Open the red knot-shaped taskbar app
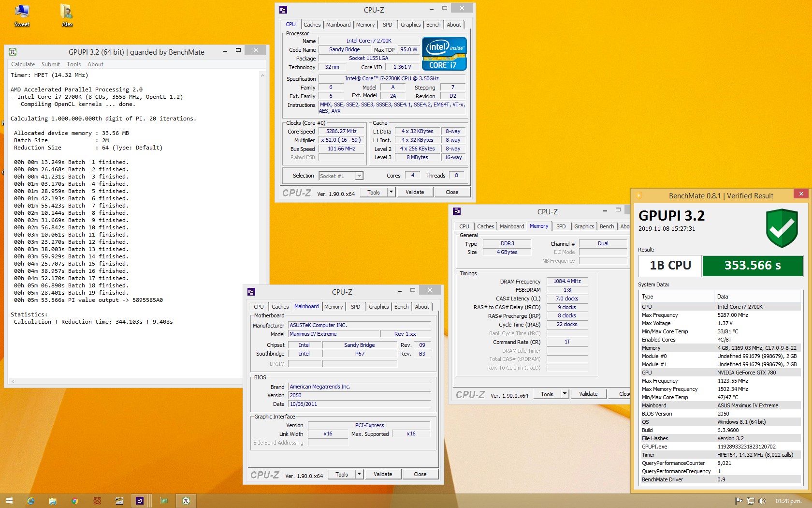Screen dimensions: 812x508 97,501
